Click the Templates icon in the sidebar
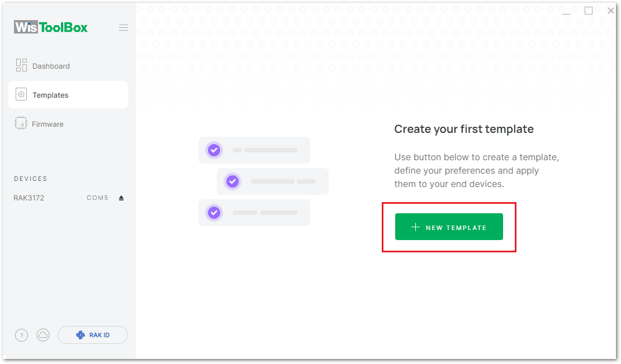This screenshot has width=621, height=364. 21,94
